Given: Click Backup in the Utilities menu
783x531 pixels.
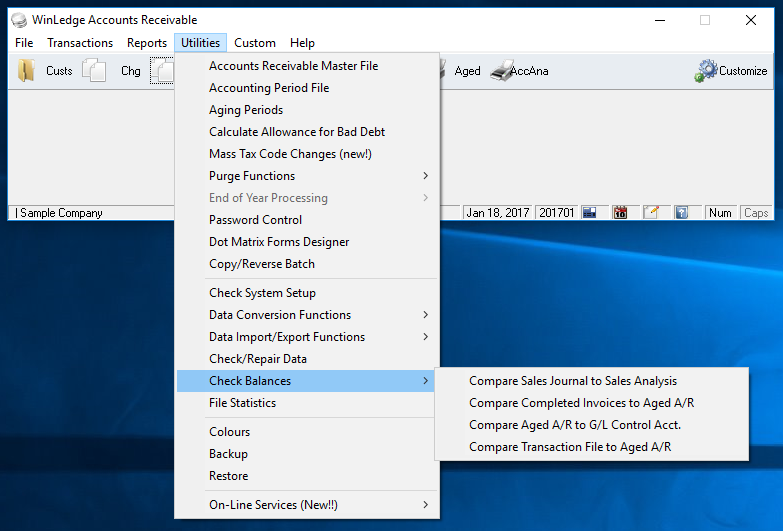Looking at the screenshot, I should pyautogui.click(x=228, y=454).
